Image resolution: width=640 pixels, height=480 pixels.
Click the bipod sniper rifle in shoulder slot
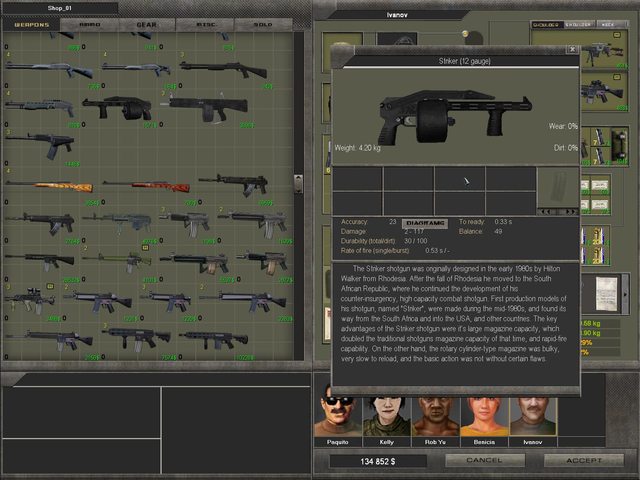604,52
